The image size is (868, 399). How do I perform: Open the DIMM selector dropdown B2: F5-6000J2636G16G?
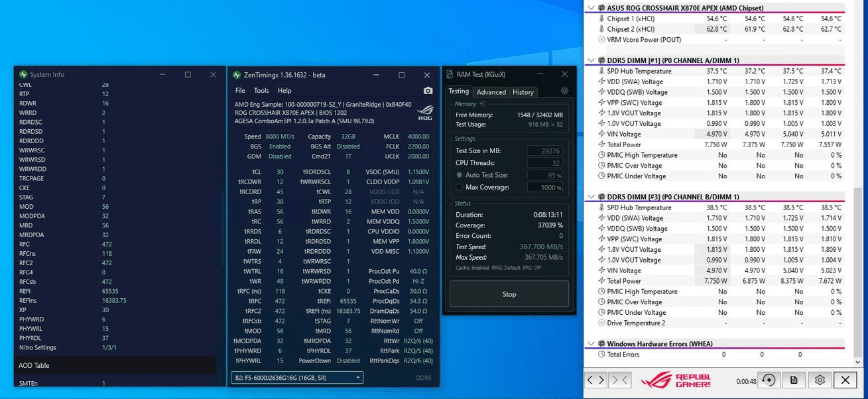pos(297,378)
